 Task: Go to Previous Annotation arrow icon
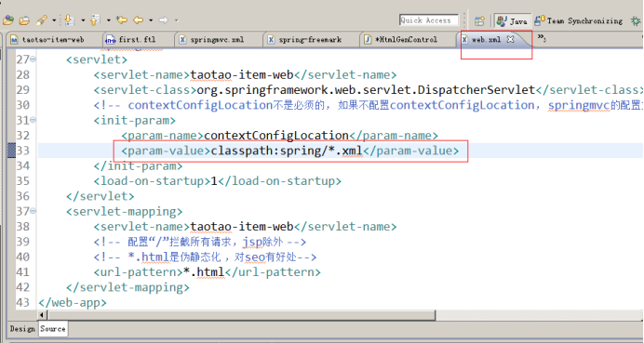[x=95, y=20]
